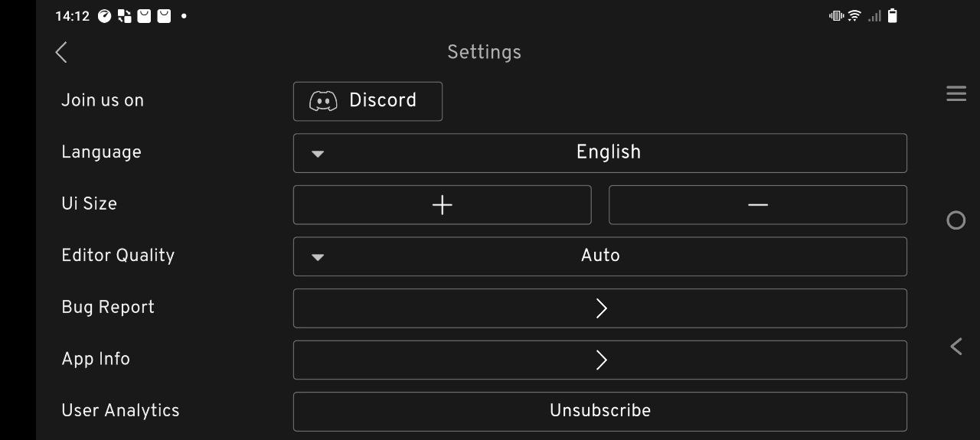The image size is (980, 440).
Task: Click the Language dropdown arrow
Action: coord(318,154)
